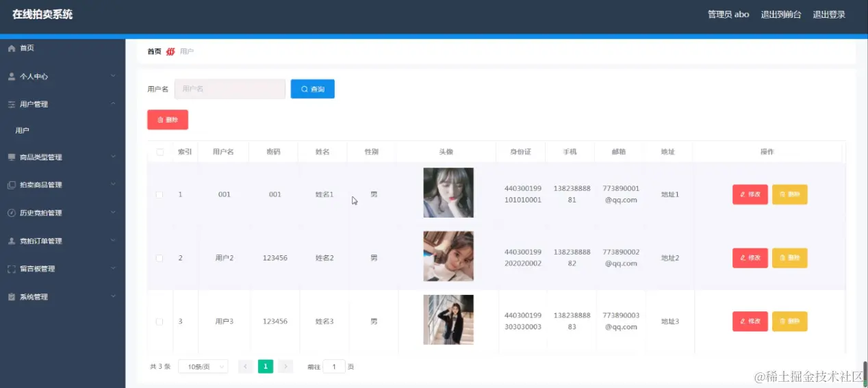Click the 共 3 条 total text
Viewport: 868px width, 388px height.
(x=160, y=367)
